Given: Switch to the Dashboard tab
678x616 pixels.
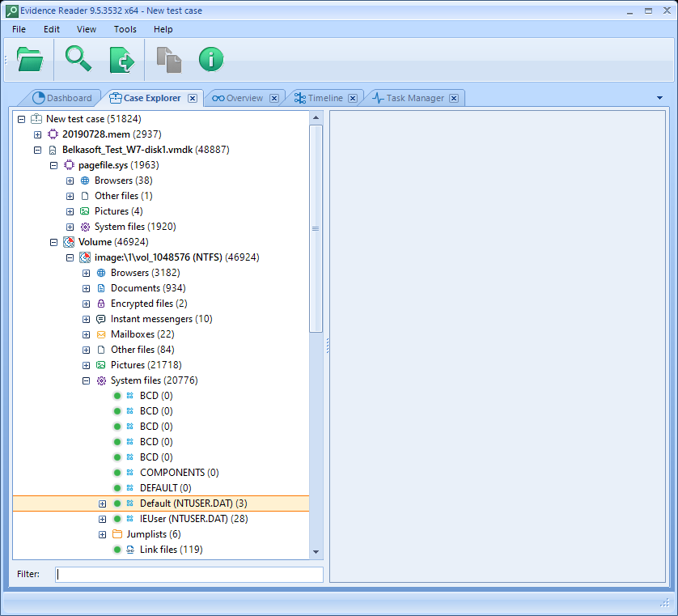Looking at the screenshot, I should pos(63,98).
